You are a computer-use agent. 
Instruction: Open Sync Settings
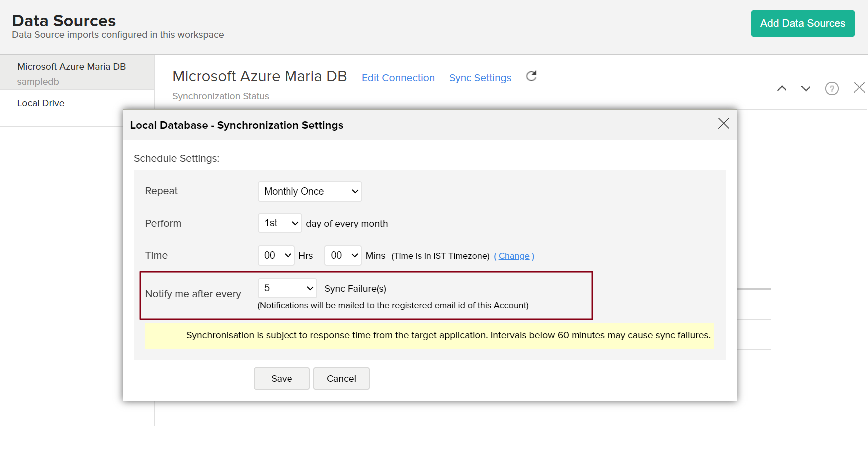480,78
